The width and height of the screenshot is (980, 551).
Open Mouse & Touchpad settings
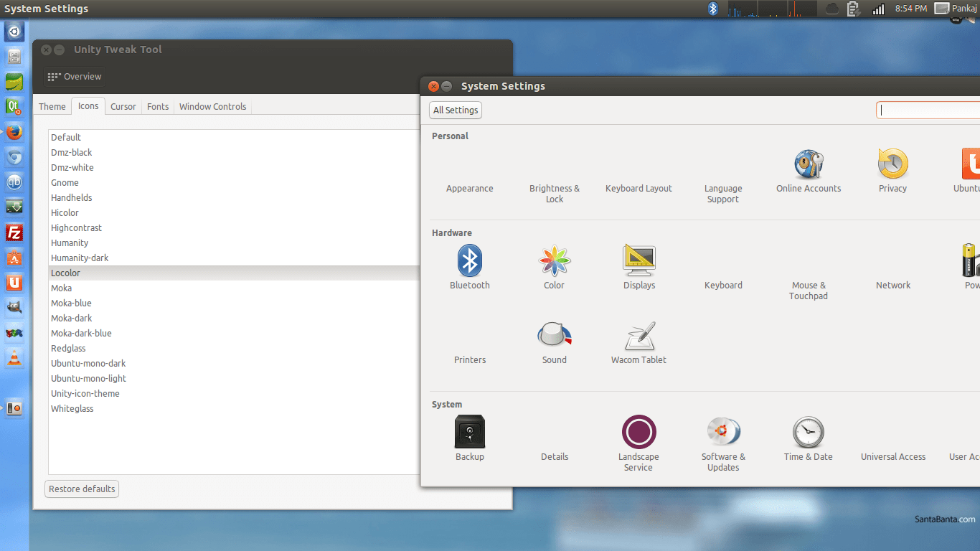point(809,291)
